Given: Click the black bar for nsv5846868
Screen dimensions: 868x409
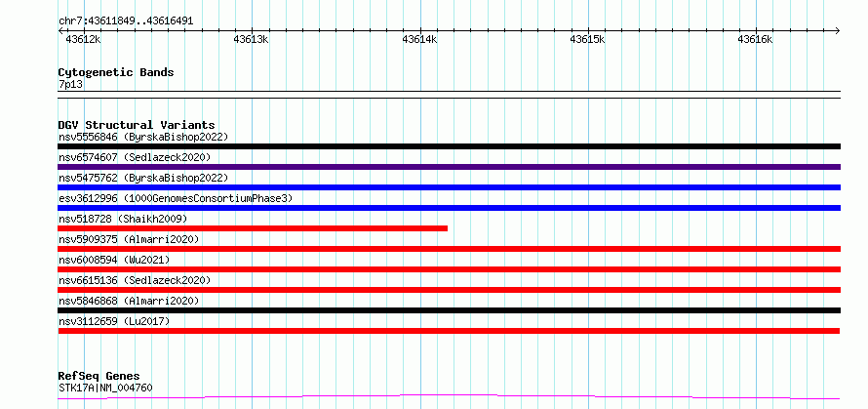Looking at the screenshot, I should click(449, 310).
